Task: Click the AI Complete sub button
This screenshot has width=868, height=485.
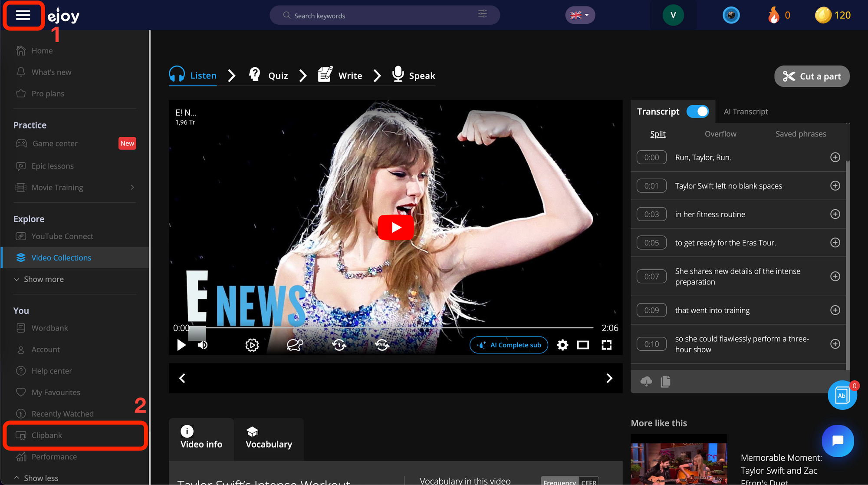Action: (509, 345)
